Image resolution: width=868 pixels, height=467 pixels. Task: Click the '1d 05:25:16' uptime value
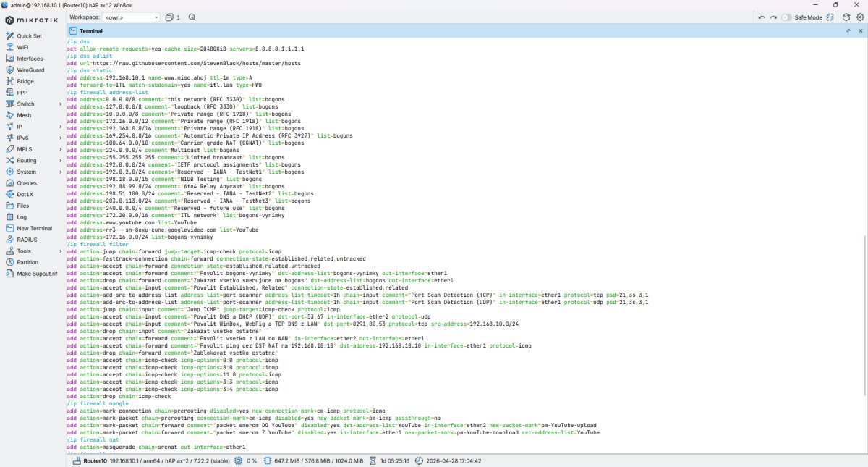396,460
